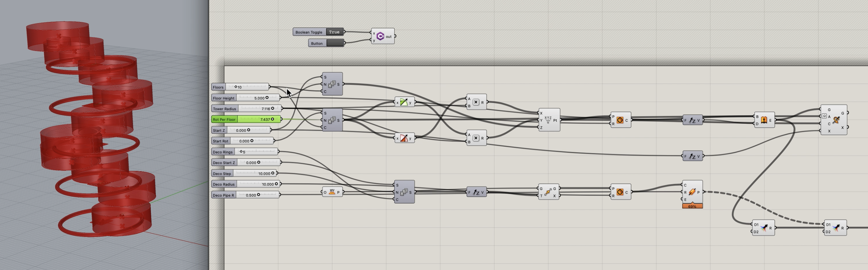868x270 pixels.
Task: Click the Rot Per Floor slider knob
Action: pyautogui.click(x=272, y=119)
